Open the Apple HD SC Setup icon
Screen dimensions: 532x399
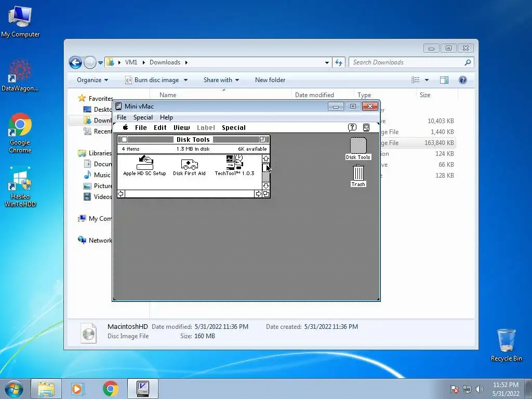coord(145,163)
